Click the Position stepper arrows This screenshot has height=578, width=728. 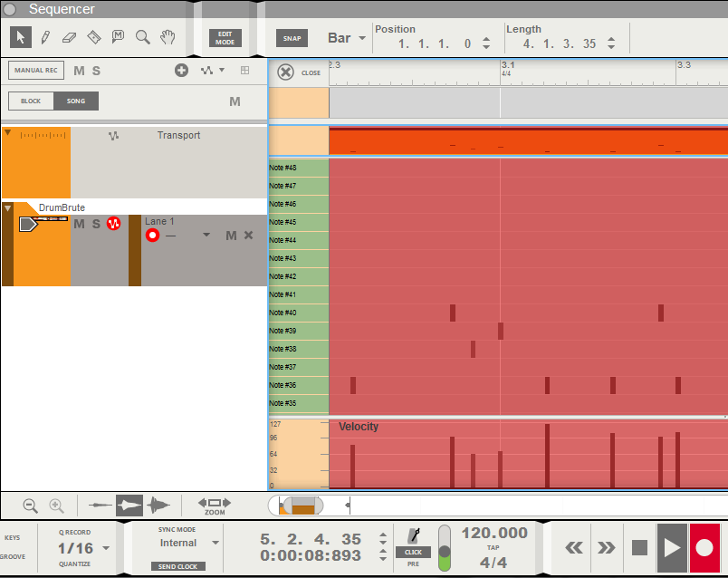click(486, 43)
